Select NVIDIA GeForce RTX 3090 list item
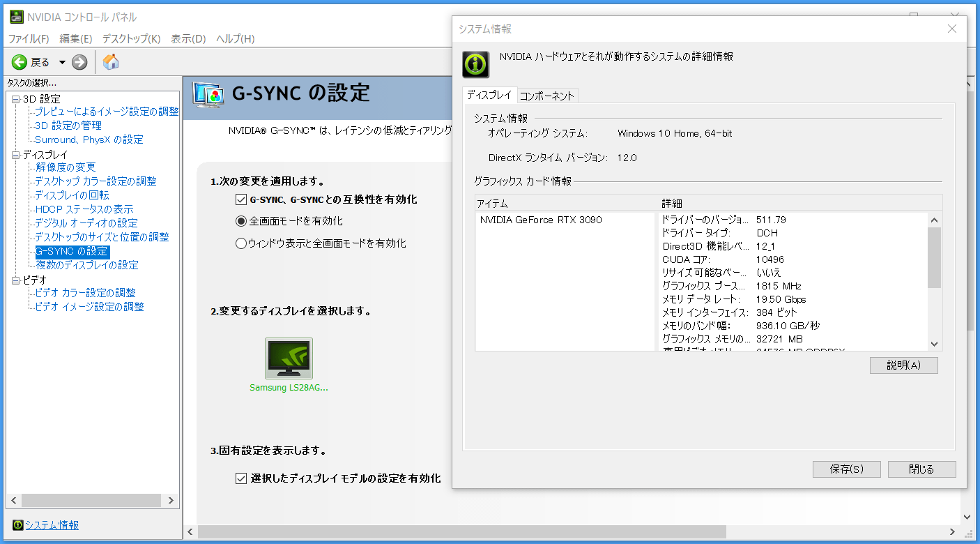The height and width of the screenshot is (544, 980). [541, 220]
